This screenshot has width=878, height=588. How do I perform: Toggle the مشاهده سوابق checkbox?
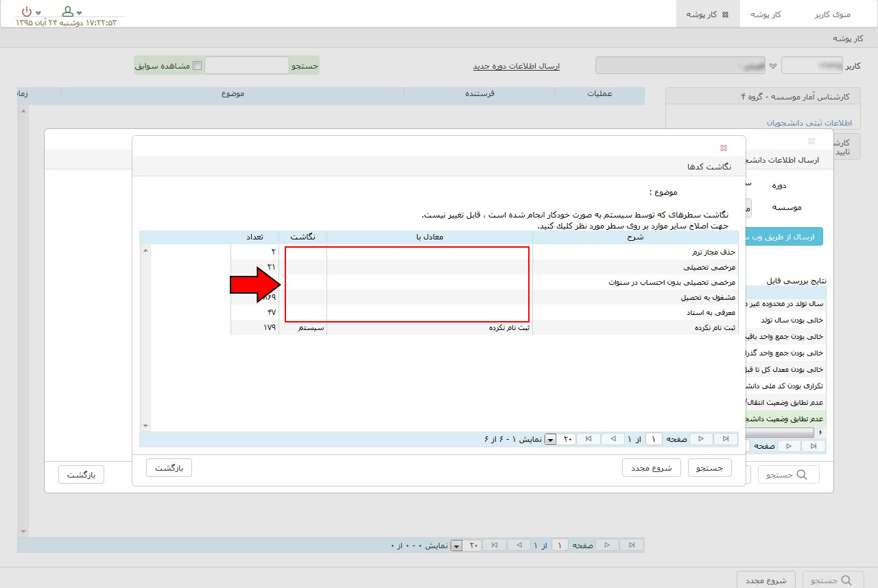pyautogui.click(x=198, y=66)
